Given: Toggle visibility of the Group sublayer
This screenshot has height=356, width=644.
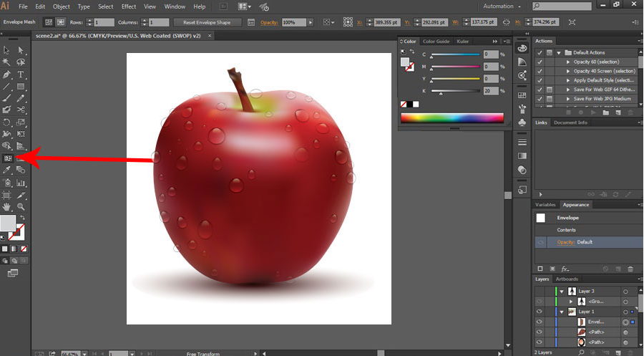Looking at the screenshot, I should point(540,302).
